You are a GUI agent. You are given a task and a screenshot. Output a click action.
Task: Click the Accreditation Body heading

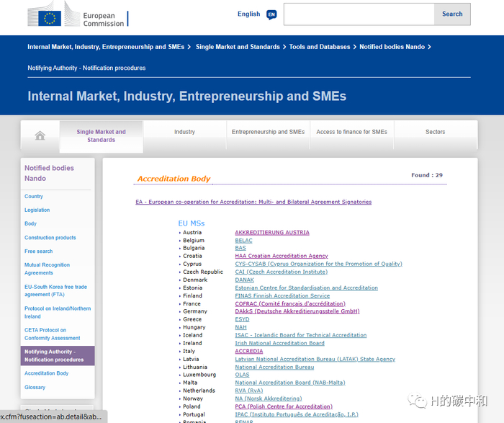pyautogui.click(x=174, y=179)
